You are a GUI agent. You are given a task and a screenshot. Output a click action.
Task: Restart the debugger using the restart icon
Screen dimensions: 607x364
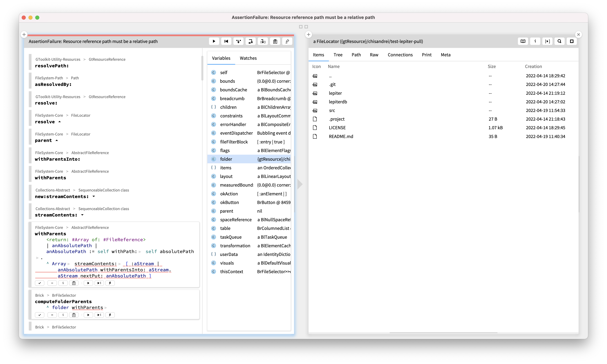click(x=226, y=41)
